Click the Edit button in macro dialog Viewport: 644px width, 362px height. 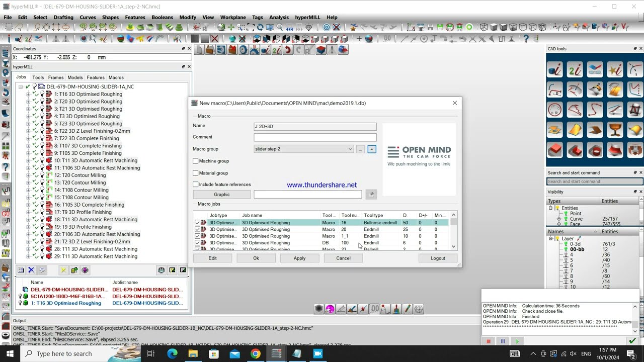coord(213,258)
